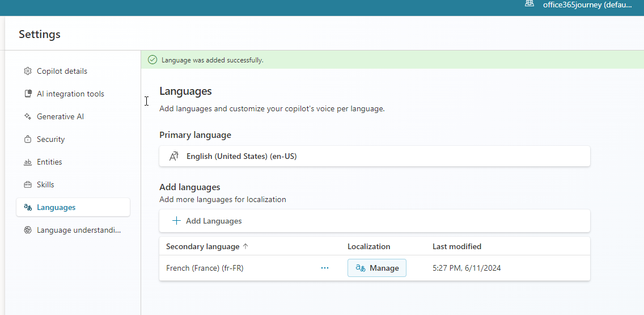Image resolution: width=644 pixels, height=315 pixels.
Task: Sort by the Secondary language column header
Action: point(202,246)
